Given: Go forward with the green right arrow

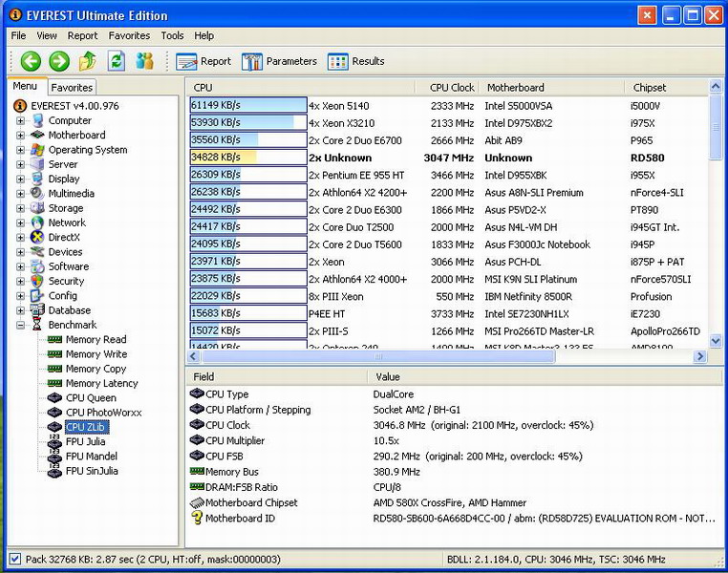Looking at the screenshot, I should tap(59, 61).
